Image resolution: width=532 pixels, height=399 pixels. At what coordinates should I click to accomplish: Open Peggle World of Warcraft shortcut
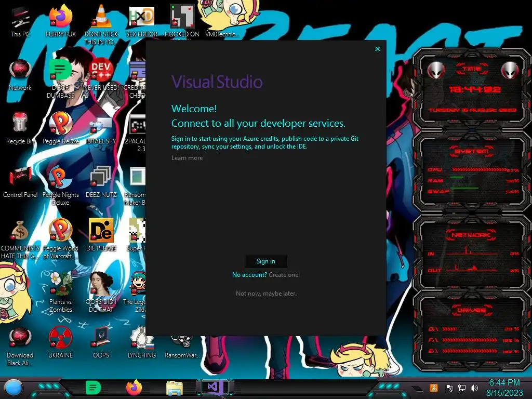click(x=60, y=240)
